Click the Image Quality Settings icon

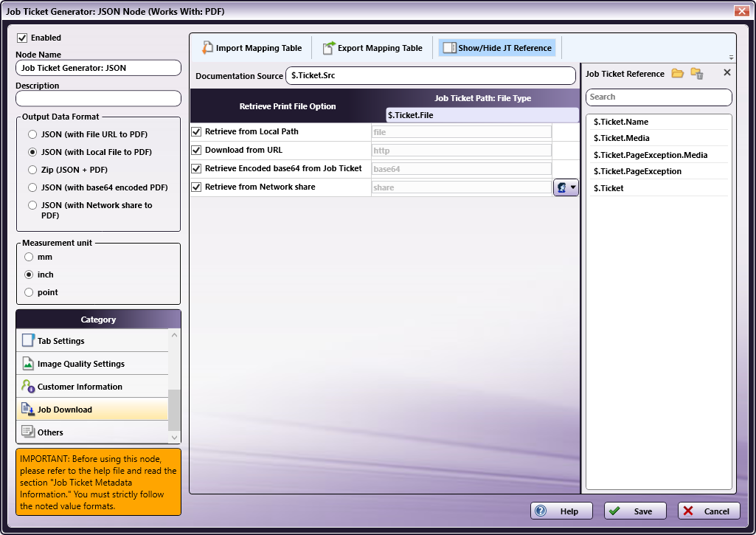click(x=28, y=364)
